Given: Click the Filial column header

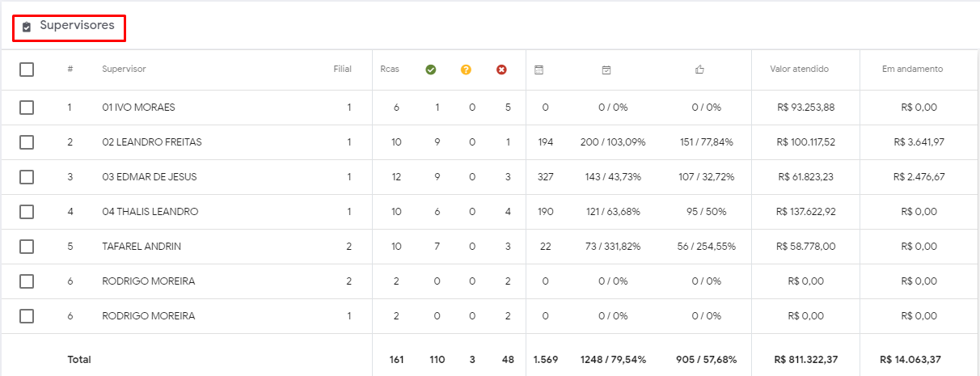Looking at the screenshot, I should click(342, 70).
